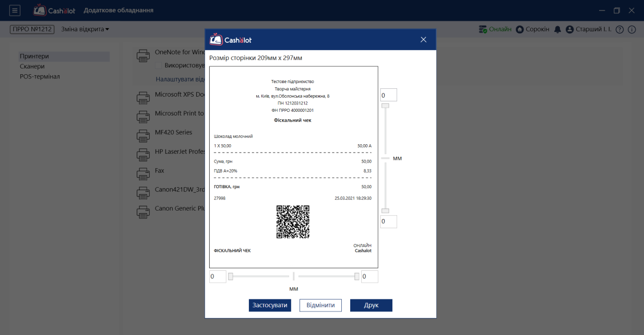
Task: Click the ПРРО №1212 button
Action: [32, 29]
